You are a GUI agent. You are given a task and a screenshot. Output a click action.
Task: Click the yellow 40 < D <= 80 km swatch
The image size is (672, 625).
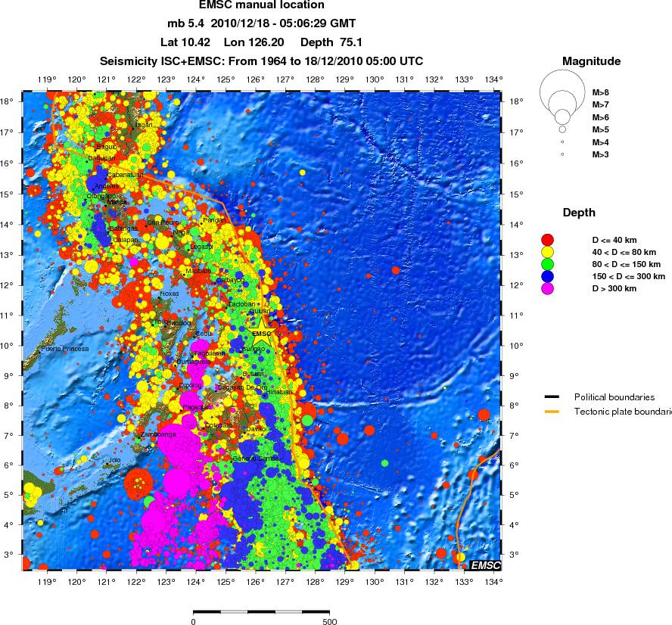pyautogui.click(x=547, y=252)
